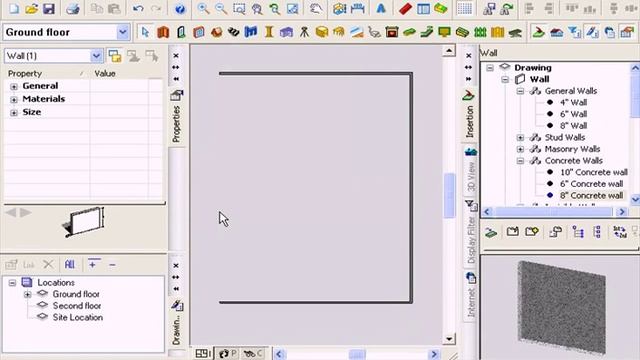Save using the floppy disk icon
This screenshot has width=640, height=360.
click(x=49, y=9)
